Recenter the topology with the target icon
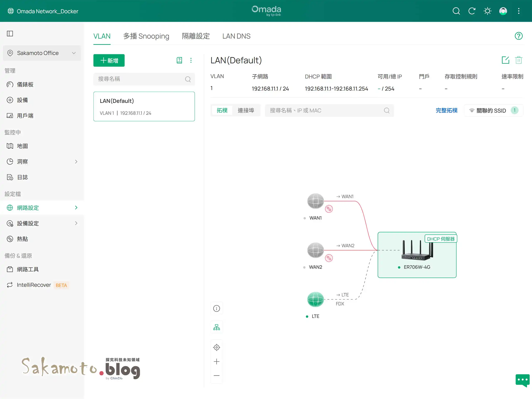This screenshot has width=532, height=399. [x=217, y=347]
